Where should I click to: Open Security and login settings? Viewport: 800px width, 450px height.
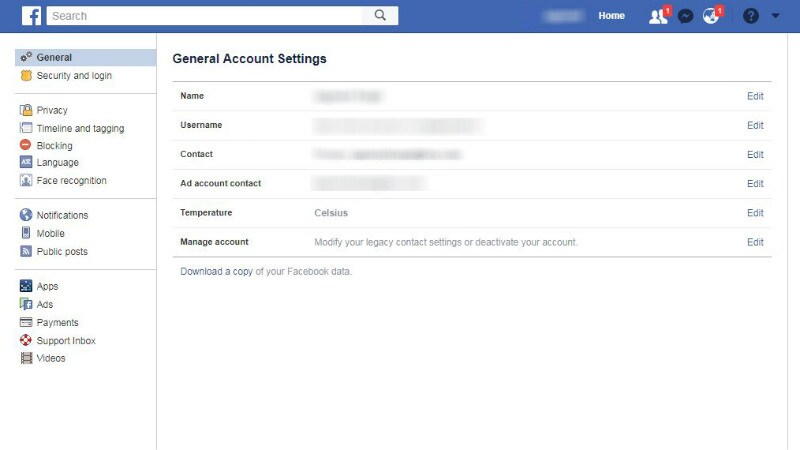(73, 76)
